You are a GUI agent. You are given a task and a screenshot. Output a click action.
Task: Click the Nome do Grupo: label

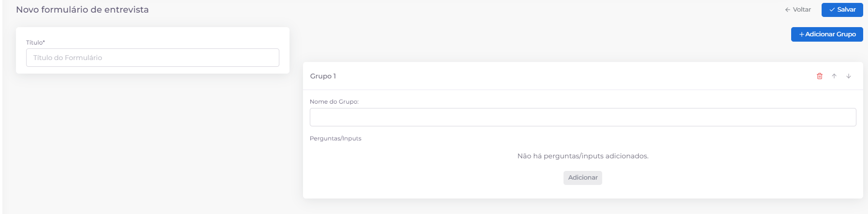click(x=334, y=102)
